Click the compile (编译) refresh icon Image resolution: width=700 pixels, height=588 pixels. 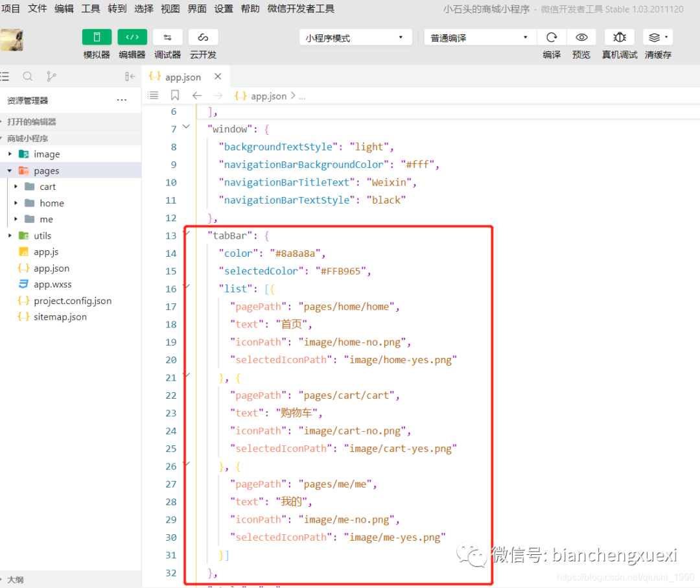pyautogui.click(x=552, y=38)
